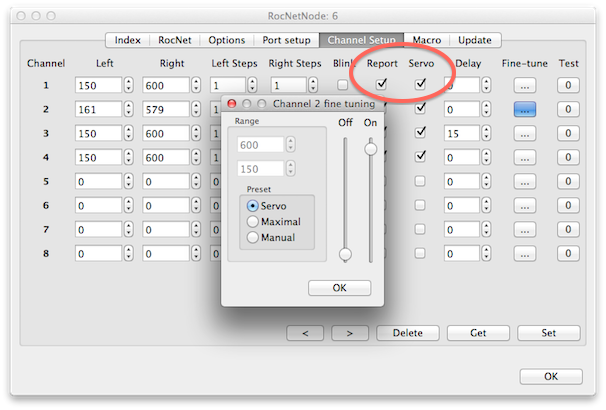Select the Maximal preset radio button
Image resolution: width=606 pixels, height=410 pixels.
tap(253, 221)
